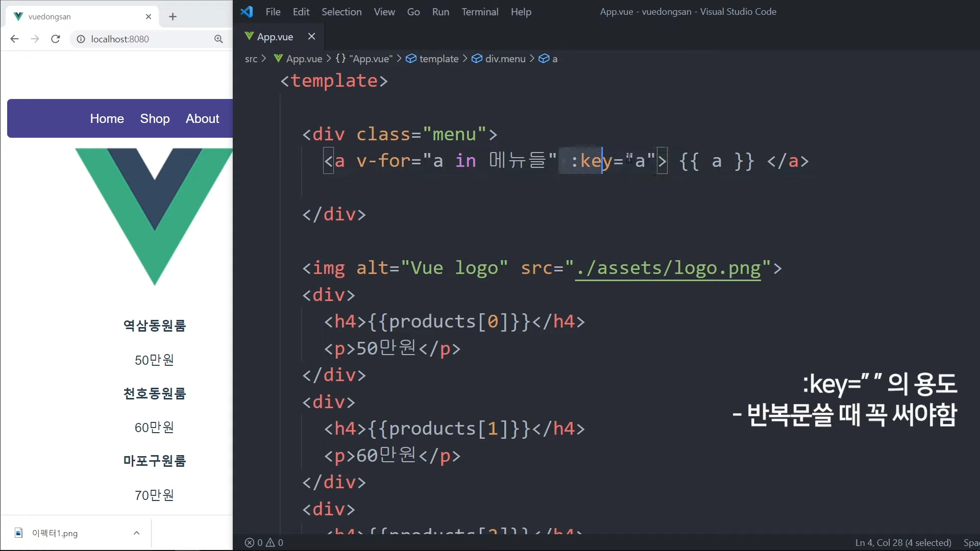The width and height of the screenshot is (980, 551).
Task: Click the browser forward arrow icon
Action: tap(35, 39)
